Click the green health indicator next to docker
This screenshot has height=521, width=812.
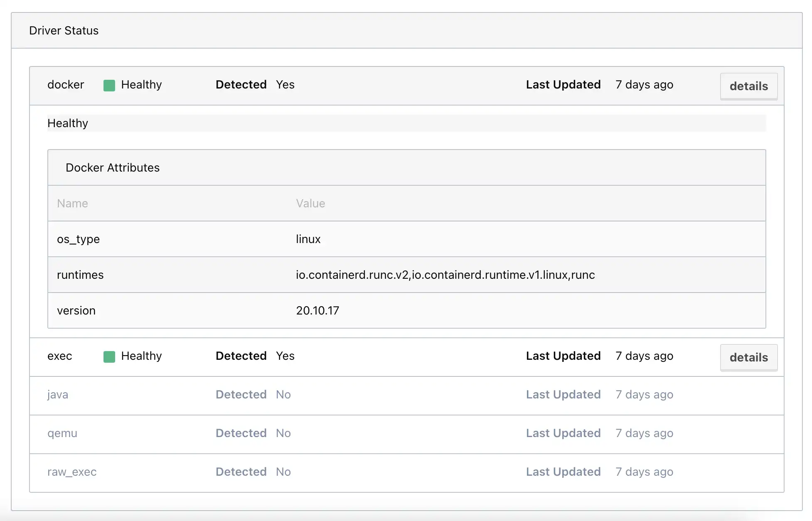[109, 85]
